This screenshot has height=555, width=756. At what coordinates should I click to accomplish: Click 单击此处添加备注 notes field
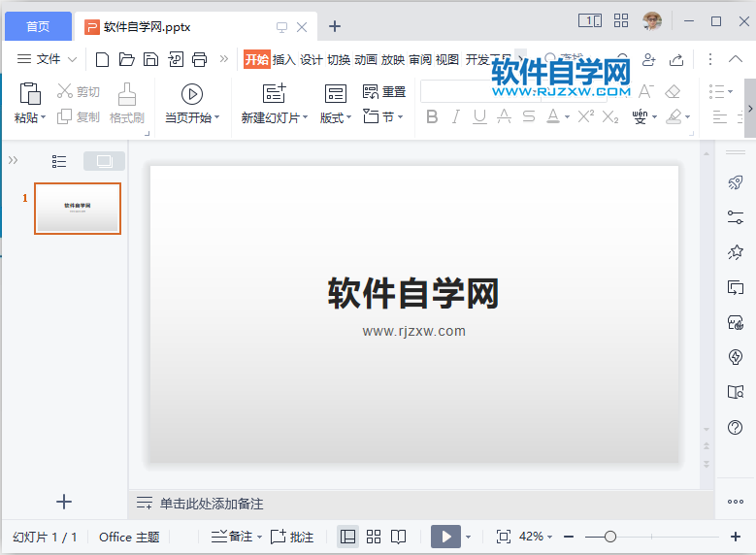tap(212, 504)
